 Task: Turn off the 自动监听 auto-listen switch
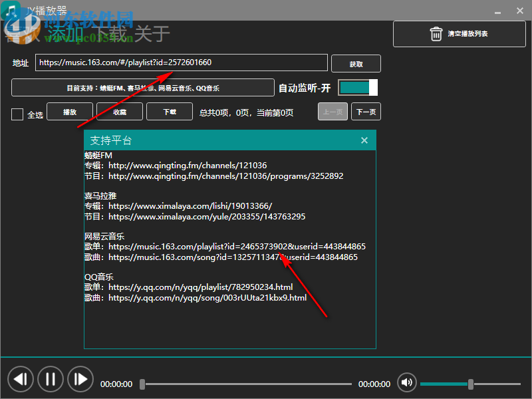click(357, 87)
